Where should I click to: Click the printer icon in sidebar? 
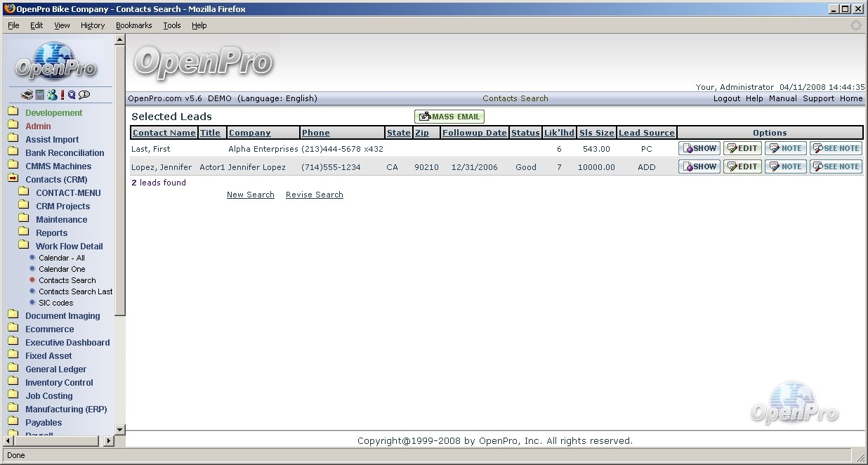(x=27, y=95)
